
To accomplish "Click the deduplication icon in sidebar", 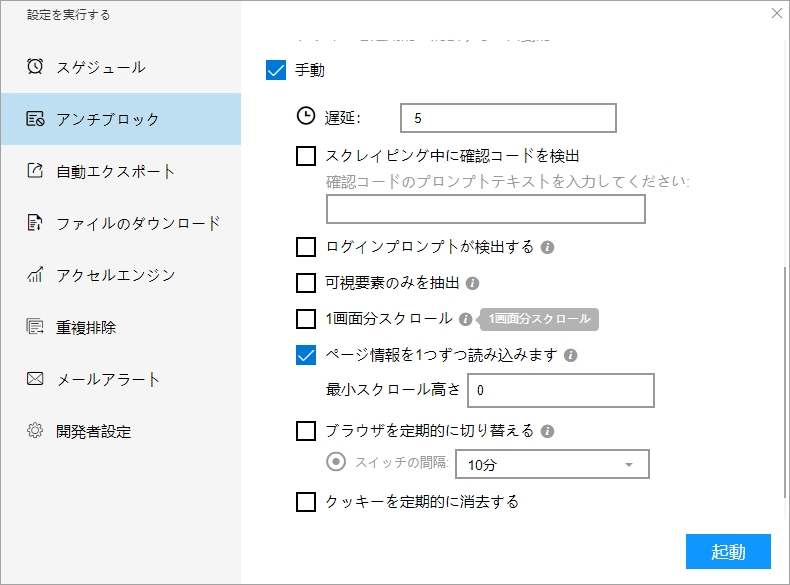I will [35, 327].
